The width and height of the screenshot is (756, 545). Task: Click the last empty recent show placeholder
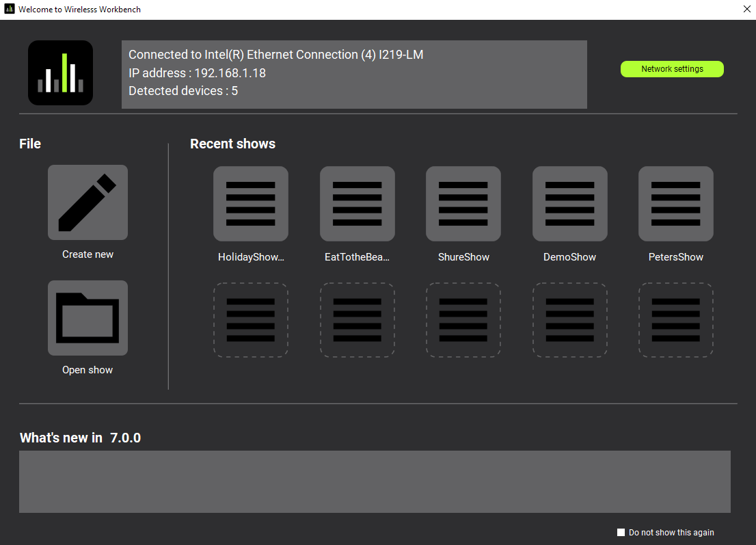tap(676, 319)
